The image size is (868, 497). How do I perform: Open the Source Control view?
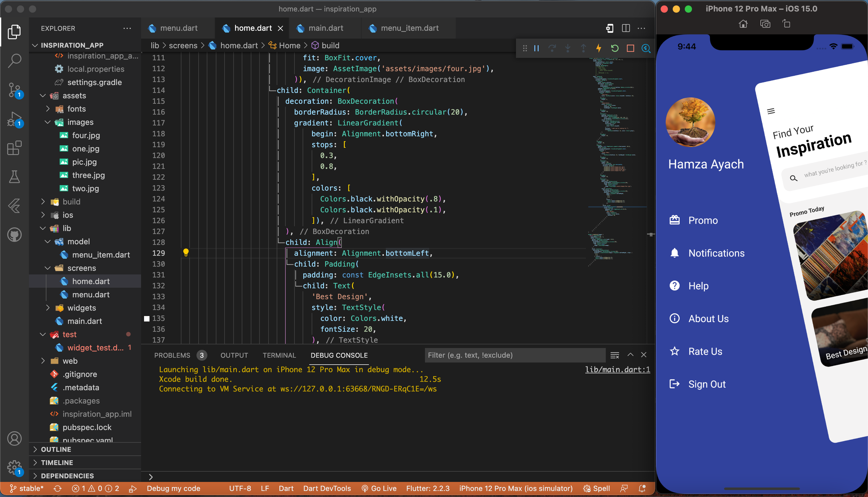click(x=14, y=90)
